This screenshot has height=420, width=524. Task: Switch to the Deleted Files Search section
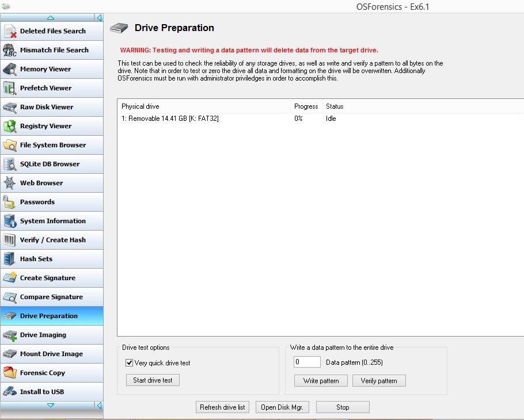click(52, 31)
